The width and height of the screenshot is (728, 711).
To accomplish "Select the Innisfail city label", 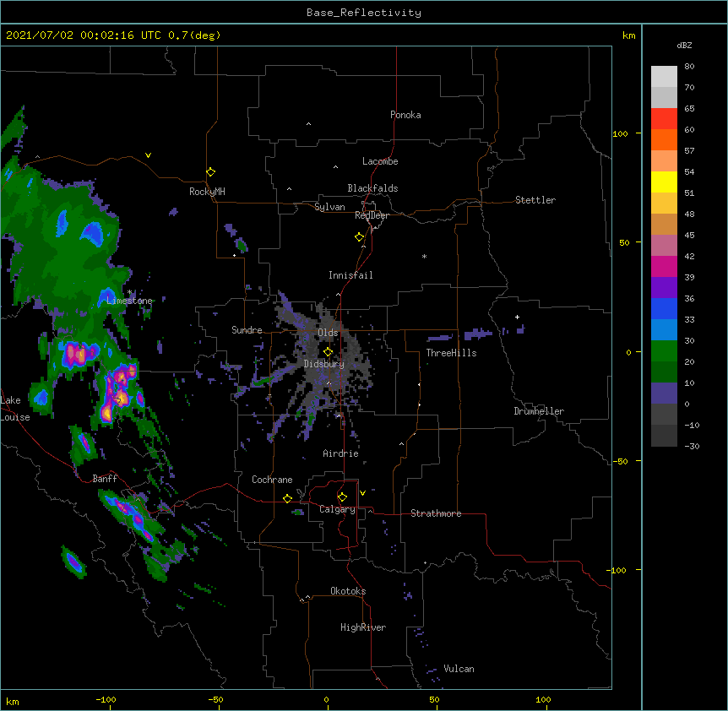I will point(350,275).
